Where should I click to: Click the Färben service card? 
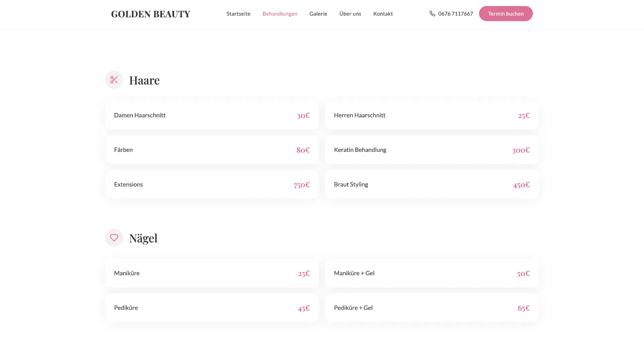pyautogui.click(x=212, y=150)
